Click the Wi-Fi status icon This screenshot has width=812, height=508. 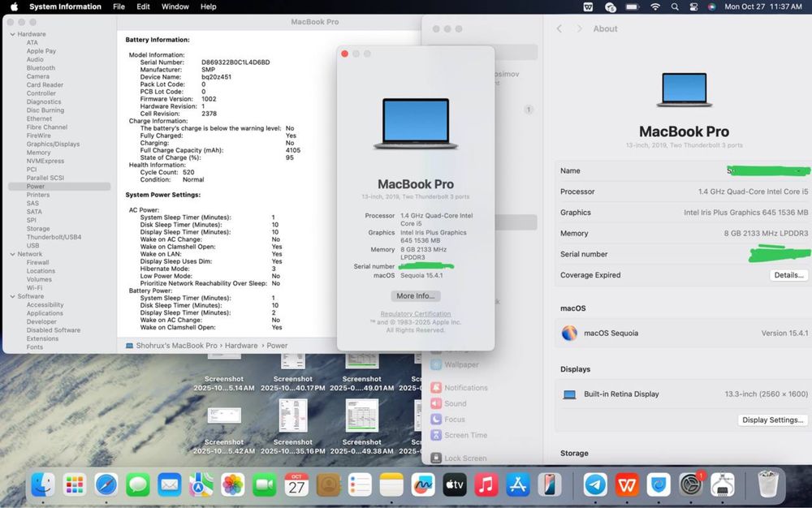[655, 6]
